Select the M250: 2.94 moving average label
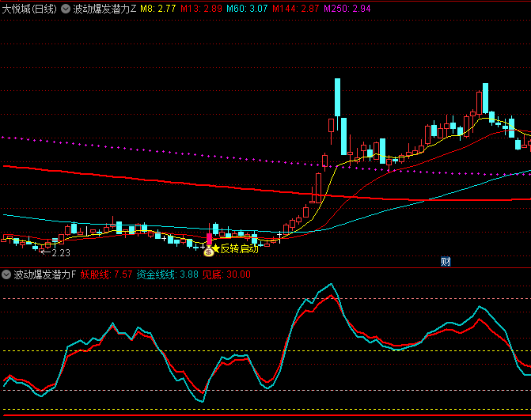This screenshot has height=420, width=531. coord(347,9)
